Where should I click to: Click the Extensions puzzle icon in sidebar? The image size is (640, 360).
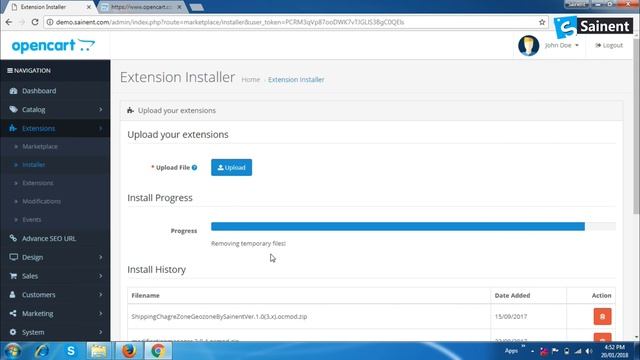pos(13,128)
